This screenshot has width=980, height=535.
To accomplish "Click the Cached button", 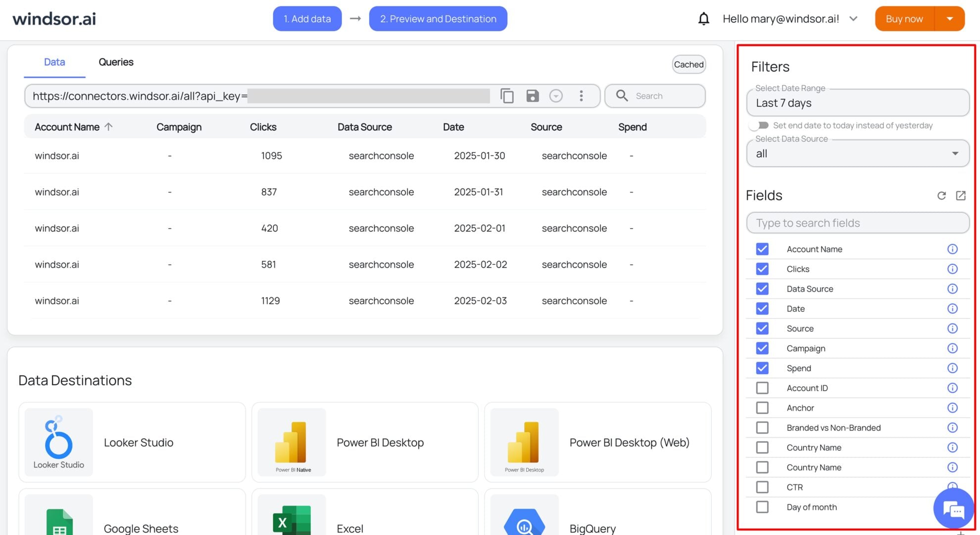I will click(688, 64).
